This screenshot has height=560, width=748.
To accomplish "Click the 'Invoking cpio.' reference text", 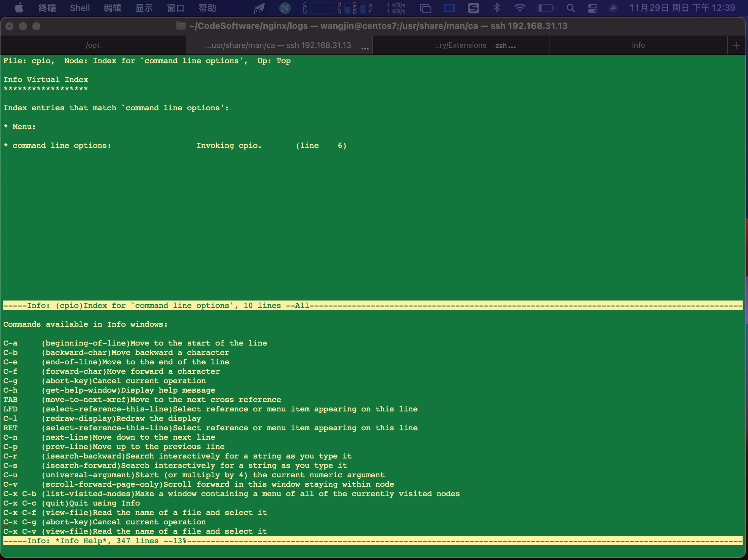I will [x=229, y=145].
